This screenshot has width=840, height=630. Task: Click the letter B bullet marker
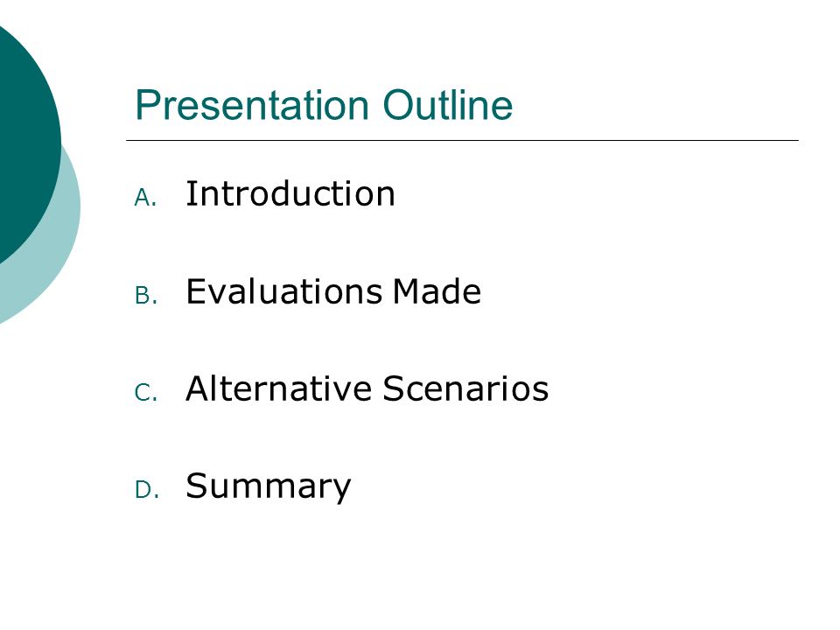coord(146,296)
